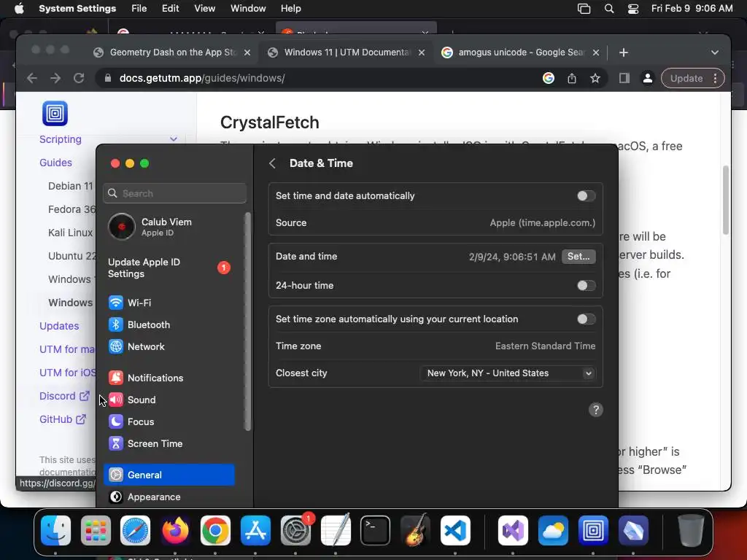Open Chrome side panel icon
Screen dimensions: 747x560
(624, 78)
